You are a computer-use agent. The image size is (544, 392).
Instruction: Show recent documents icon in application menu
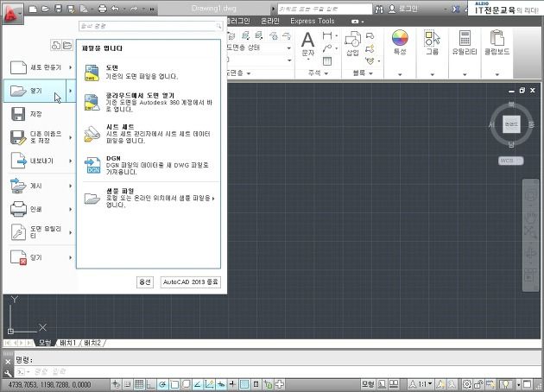pos(56,45)
